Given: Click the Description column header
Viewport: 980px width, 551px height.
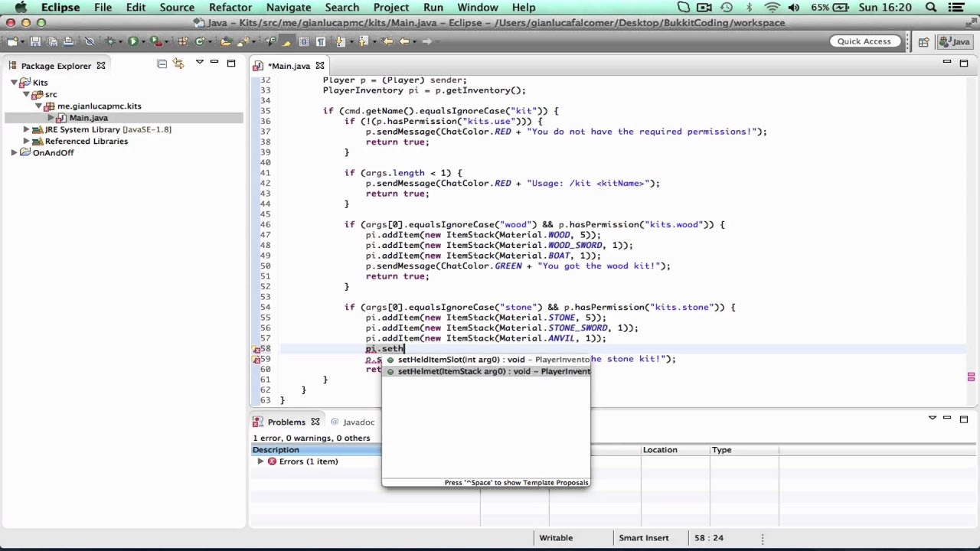Looking at the screenshot, I should 315,450.
